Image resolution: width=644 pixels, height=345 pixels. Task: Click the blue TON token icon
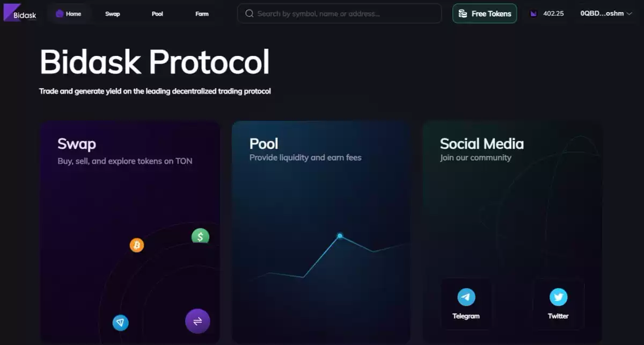(121, 322)
